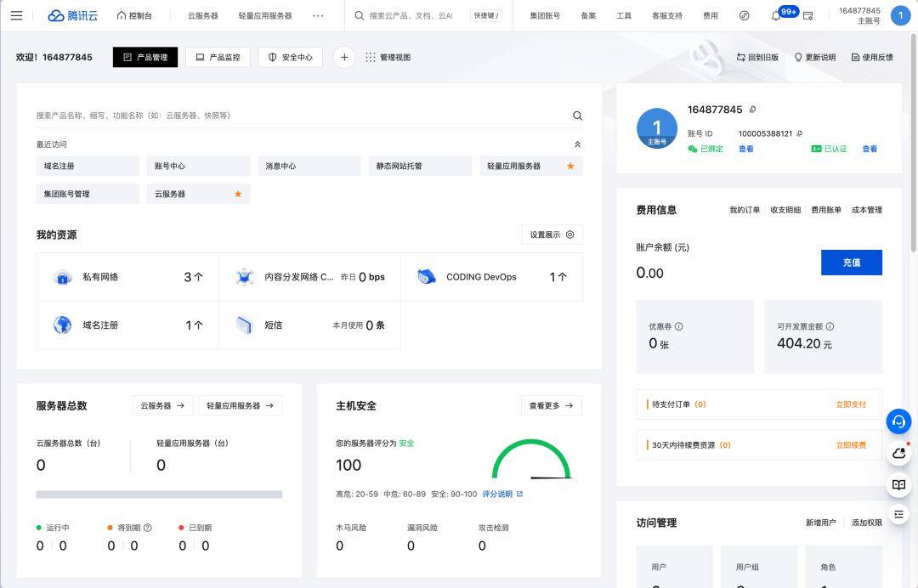Open the work order icon next to notifications
The width and height of the screenshot is (918, 588).
[807, 15]
